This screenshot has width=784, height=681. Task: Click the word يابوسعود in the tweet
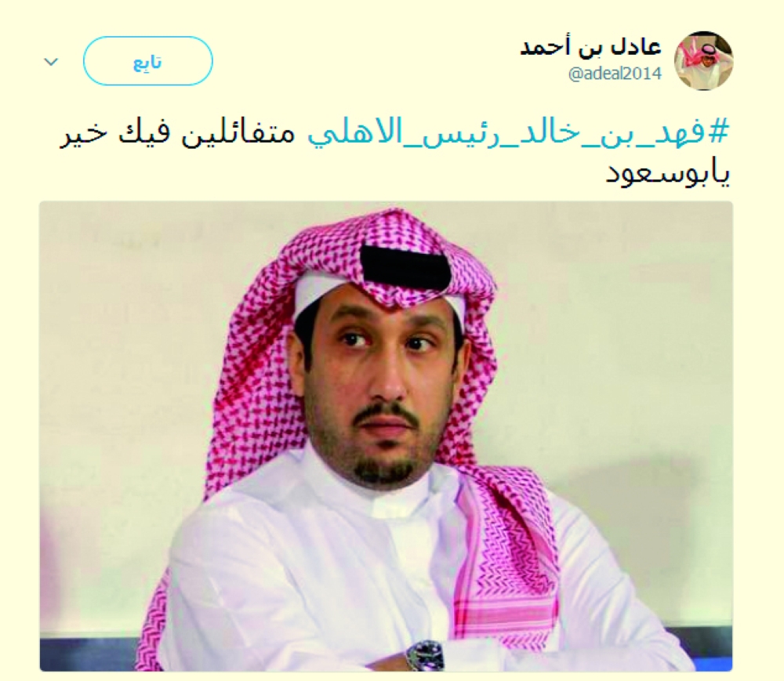click(667, 174)
